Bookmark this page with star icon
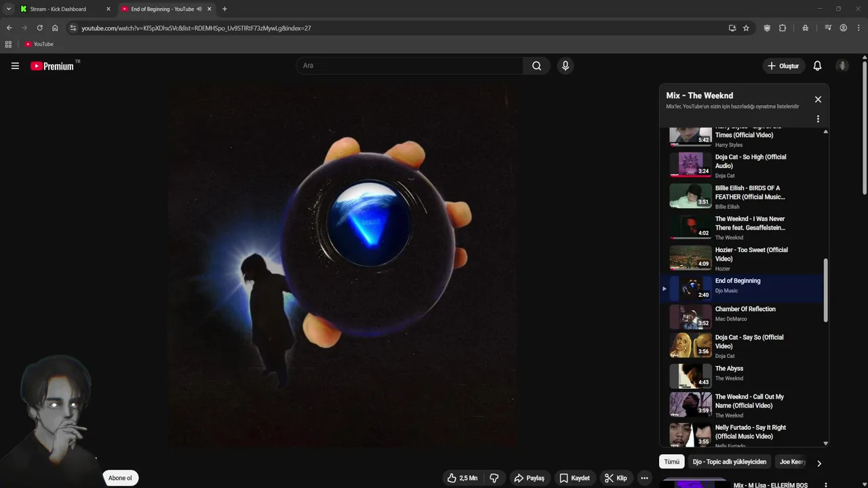 [746, 28]
